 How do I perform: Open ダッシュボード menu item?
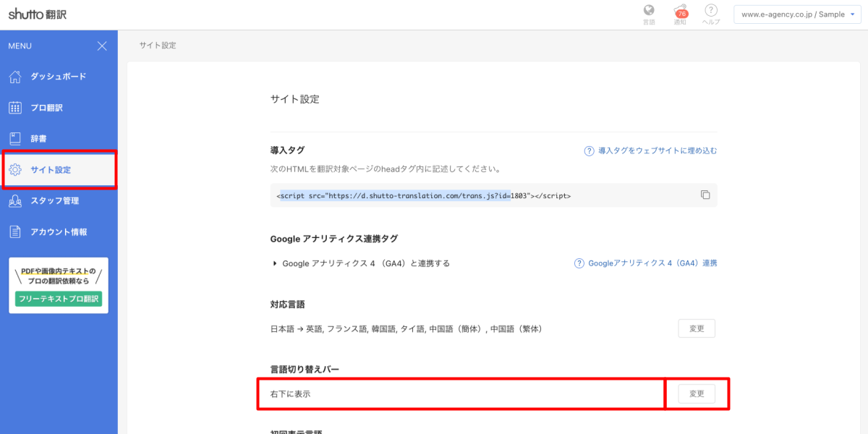tap(59, 77)
